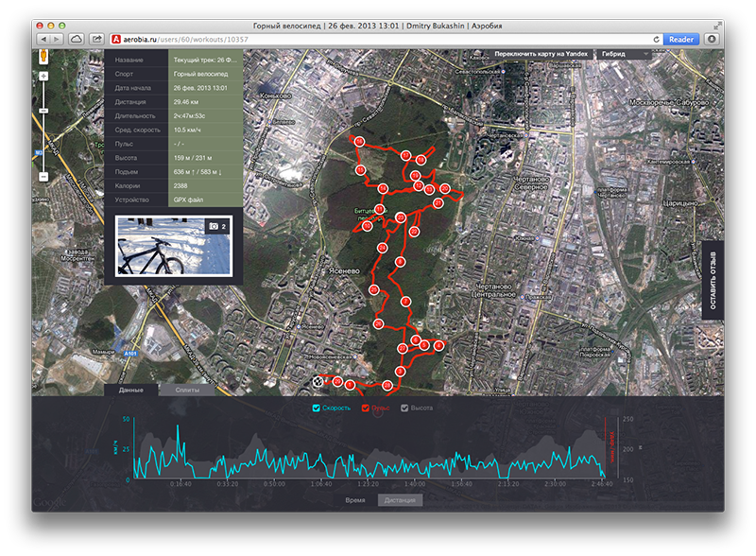Toggle the Пульс checkbox
Viewport: 756px width, 556px height.
[366, 408]
